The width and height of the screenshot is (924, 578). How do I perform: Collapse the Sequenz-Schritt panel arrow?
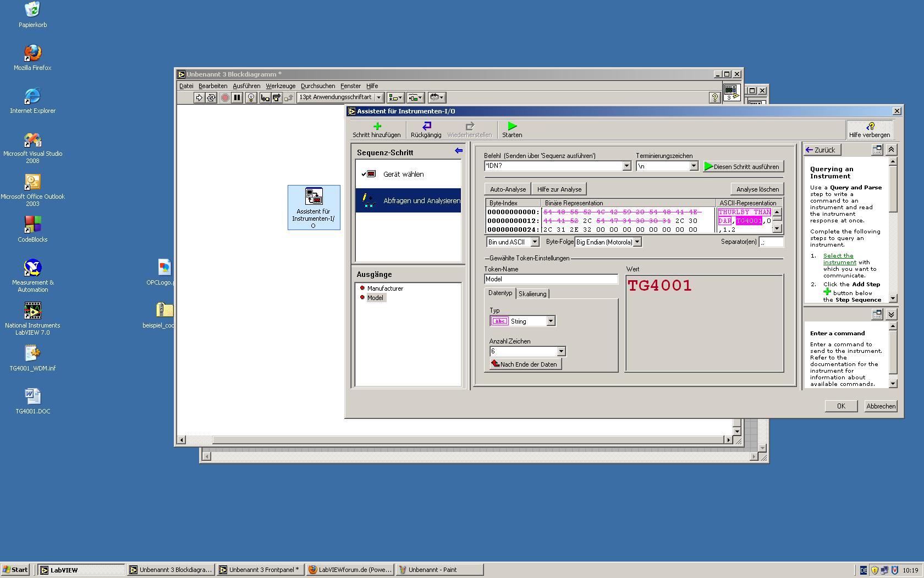pyautogui.click(x=459, y=151)
